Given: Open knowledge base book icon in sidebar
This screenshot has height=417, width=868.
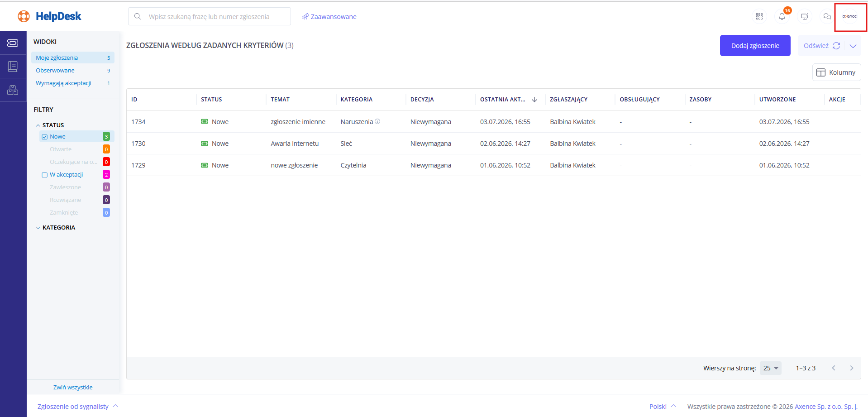Looking at the screenshot, I should pos(13,67).
